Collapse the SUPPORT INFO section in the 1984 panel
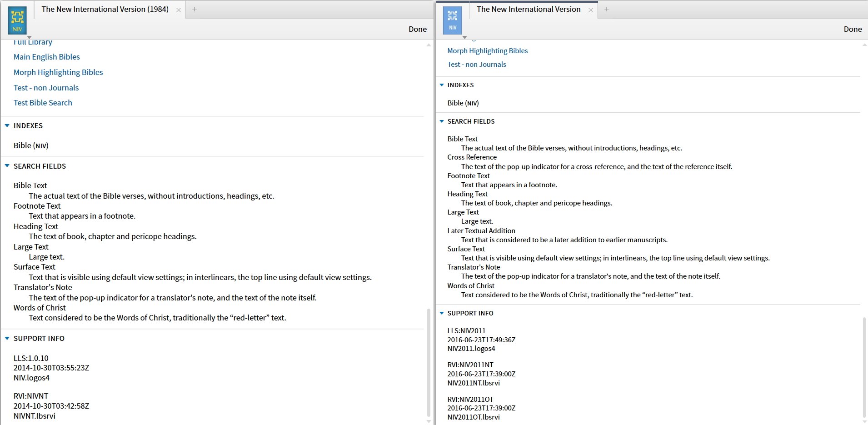The height and width of the screenshot is (425, 868). pyautogui.click(x=7, y=338)
